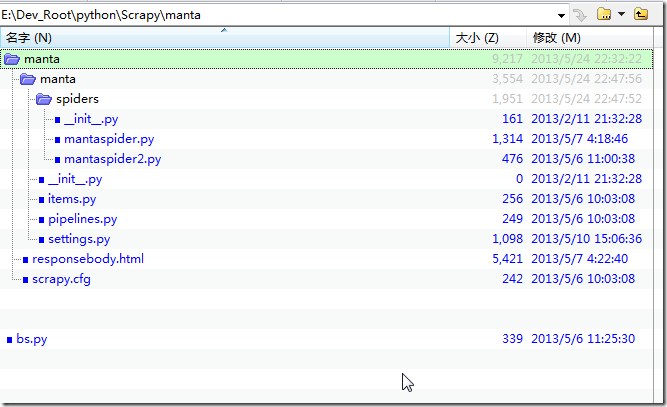Click date 2013/5/24 22:47:52
Image resolution: width=667 pixels, height=407 pixels.
[x=587, y=99]
